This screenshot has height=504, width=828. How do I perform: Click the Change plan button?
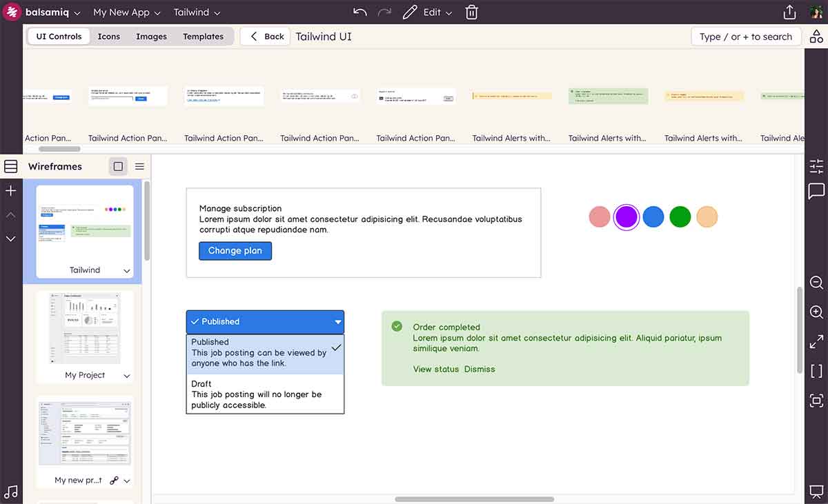pos(235,250)
